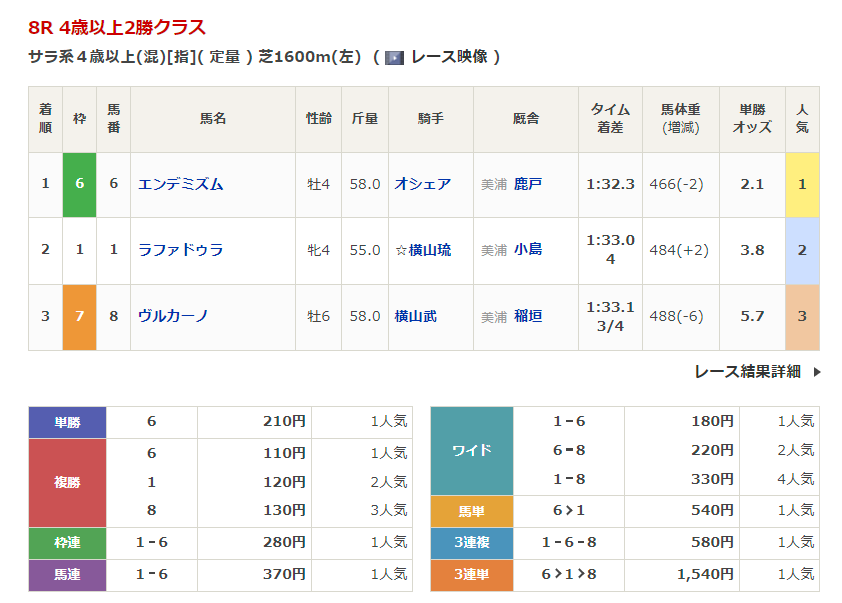Click the orange frame 7 color box
This screenshot has height=603, width=842.
pos(80,316)
